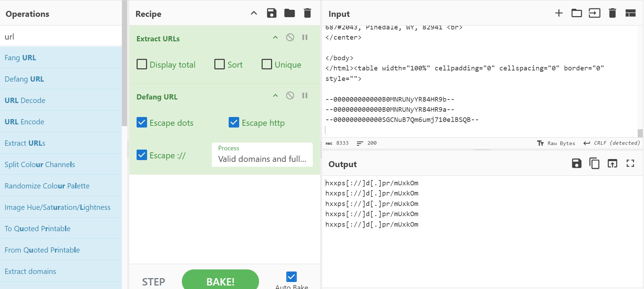Click the SGCNuB7Qm6umj710elBSQB boundary line
Viewport: 644px width, 289px height.
402,119
